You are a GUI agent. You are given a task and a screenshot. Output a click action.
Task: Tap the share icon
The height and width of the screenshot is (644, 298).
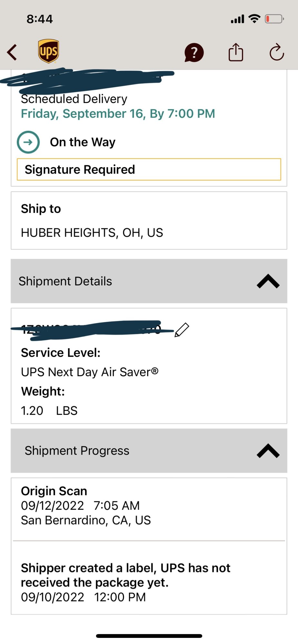(x=236, y=52)
